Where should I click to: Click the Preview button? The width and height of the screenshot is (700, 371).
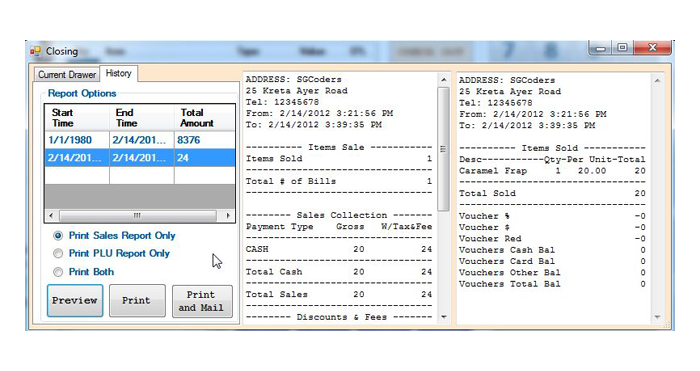point(75,300)
